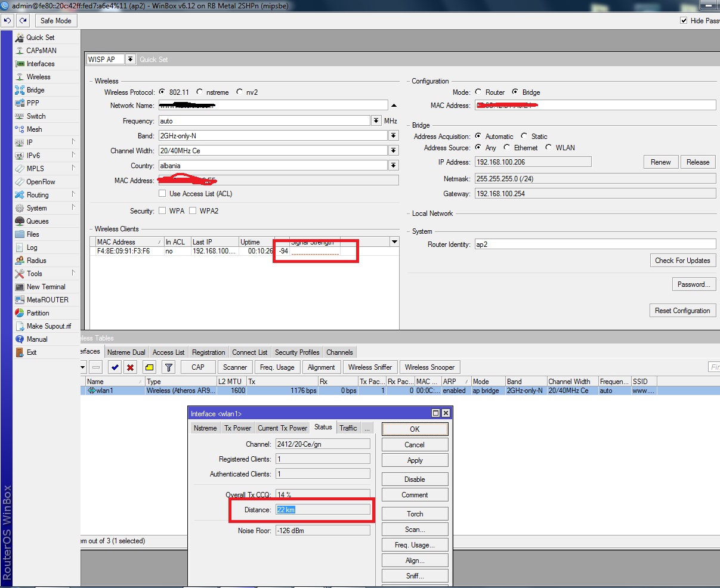Open the Manual help icon
Screen dimensions: 720x588
pyautogui.click(x=20, y=339)
